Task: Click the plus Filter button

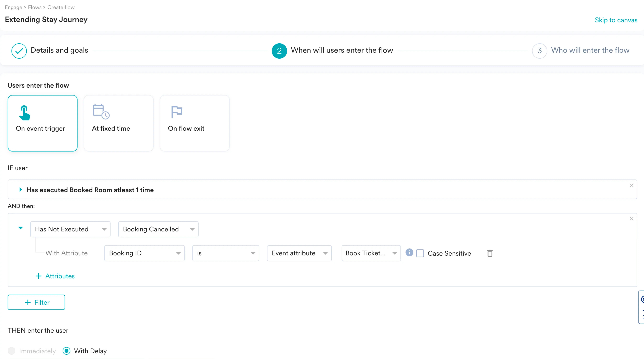Action: pyautogui.click(x=36, y=302)
